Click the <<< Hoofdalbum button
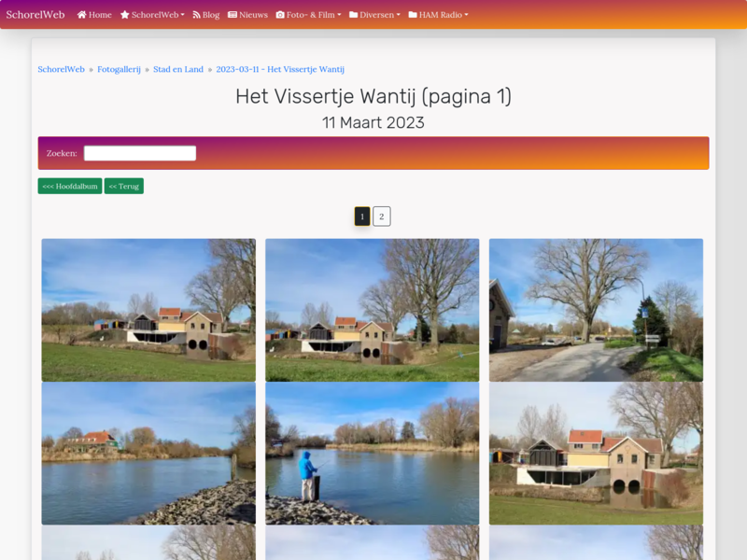 click(x=70, y=186)
